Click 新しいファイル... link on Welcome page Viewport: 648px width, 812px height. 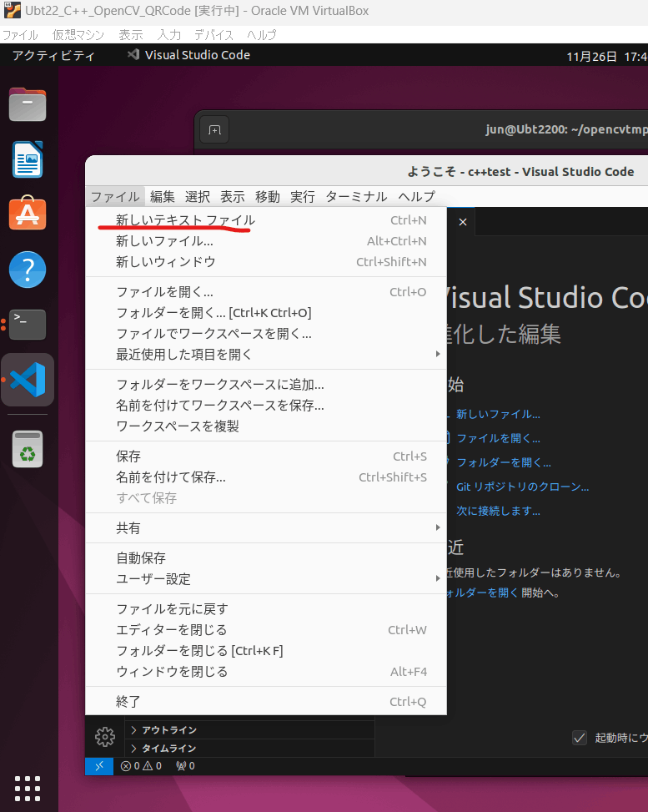[x=498, y=414]
